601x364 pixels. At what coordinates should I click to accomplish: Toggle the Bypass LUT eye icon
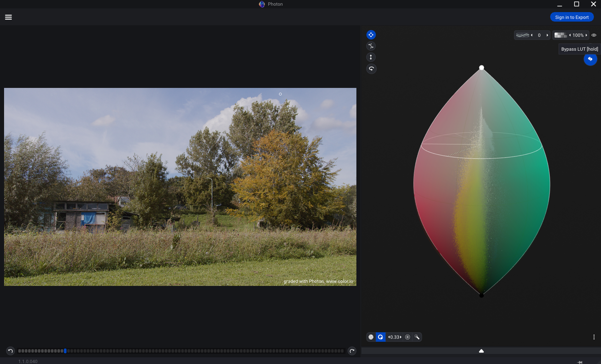594,35
